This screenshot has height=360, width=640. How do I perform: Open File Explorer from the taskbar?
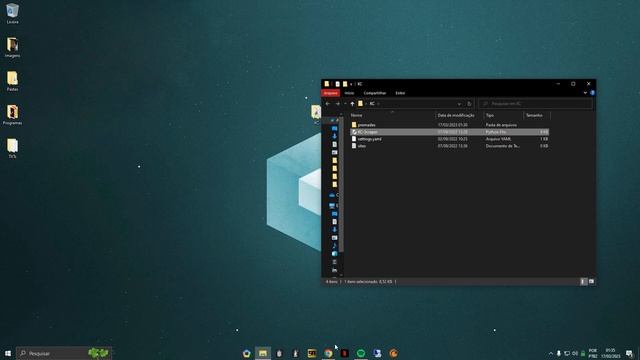click(262, 353)
